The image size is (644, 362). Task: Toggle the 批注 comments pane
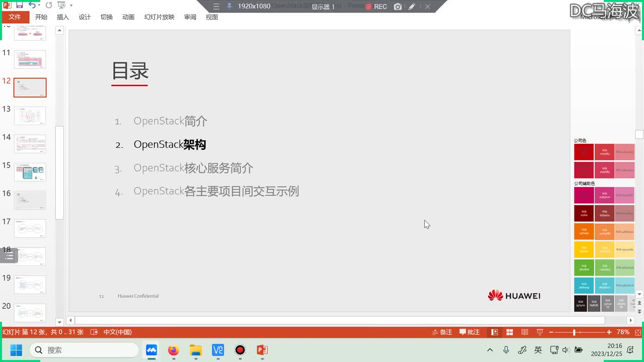(x=469, y=332)
